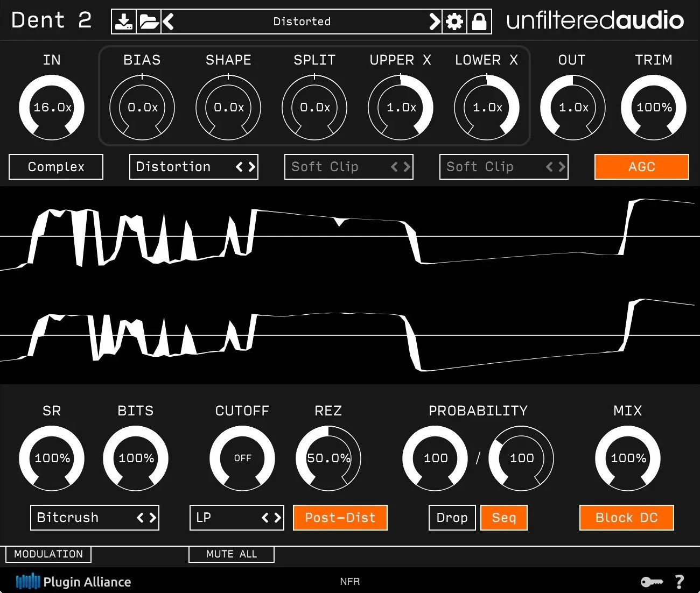Image resolution: width=700 pixels, height=593 pixels.
Task: Click the IN gain knob
Action: 52,108
